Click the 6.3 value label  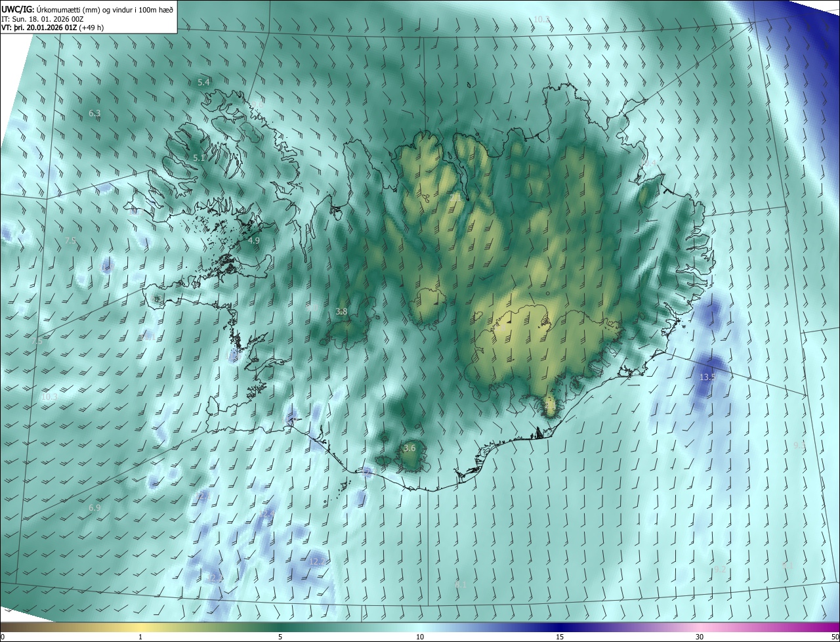[x=94, y=113]
